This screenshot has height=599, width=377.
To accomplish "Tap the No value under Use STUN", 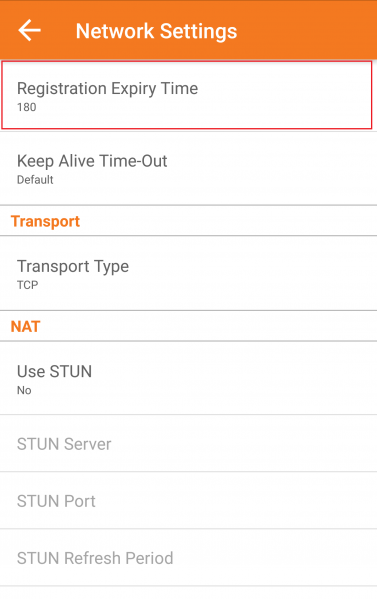I will tap(24, 390).
